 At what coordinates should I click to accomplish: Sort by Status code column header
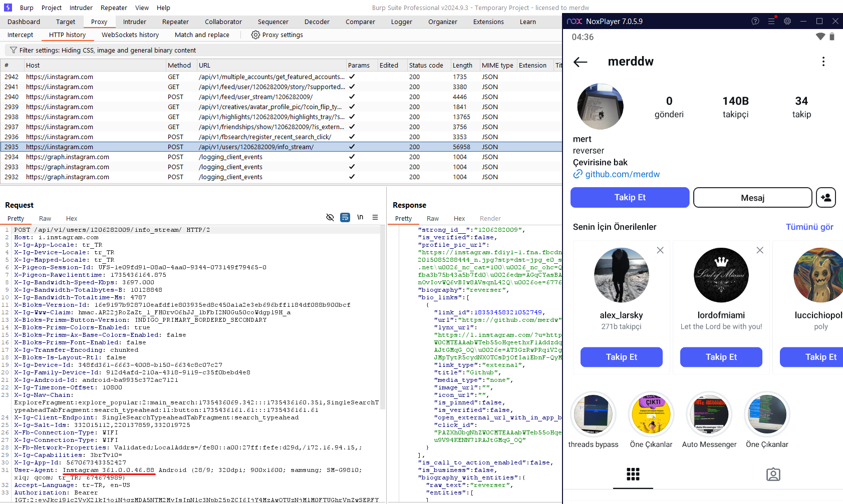tap(428, 65)
